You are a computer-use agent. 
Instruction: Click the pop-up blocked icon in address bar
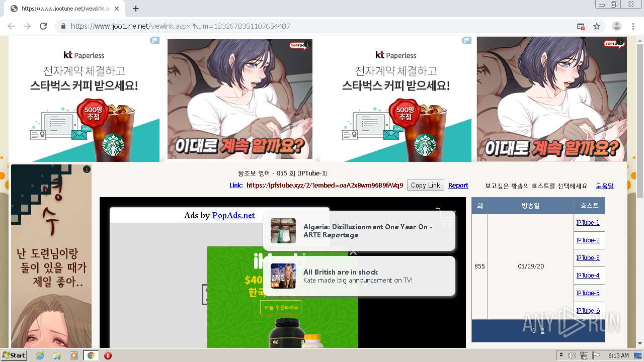[x=581, y=26]
